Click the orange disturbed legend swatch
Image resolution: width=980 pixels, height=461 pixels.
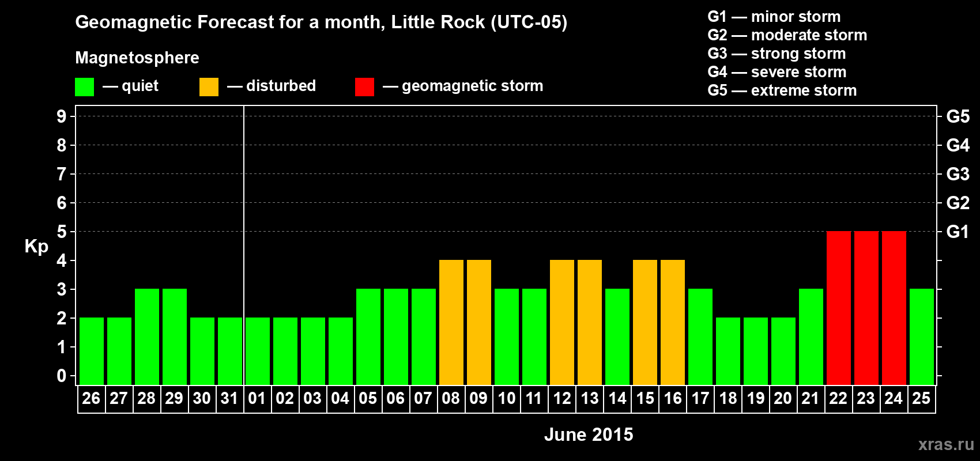click(209, 87)
